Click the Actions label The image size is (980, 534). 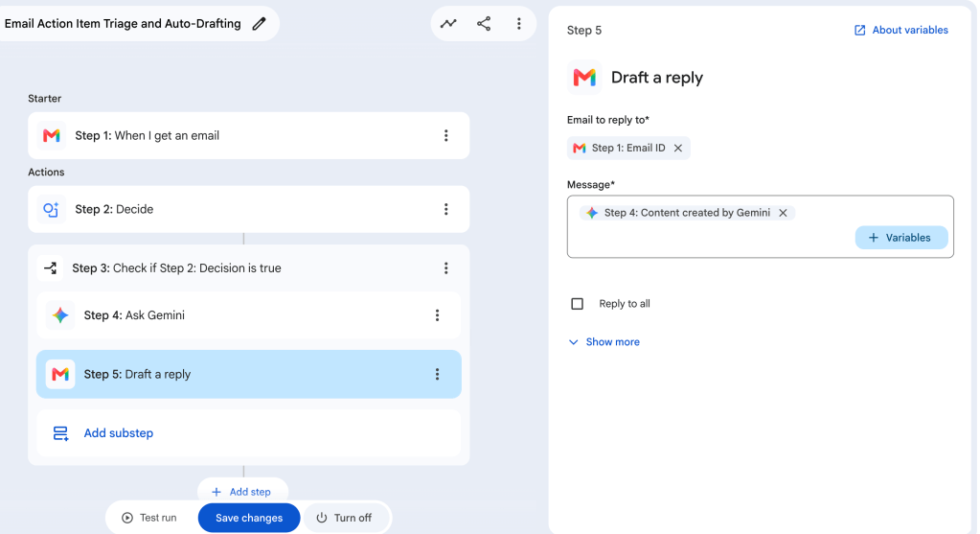pyautogui.click(x=46, y=172)
